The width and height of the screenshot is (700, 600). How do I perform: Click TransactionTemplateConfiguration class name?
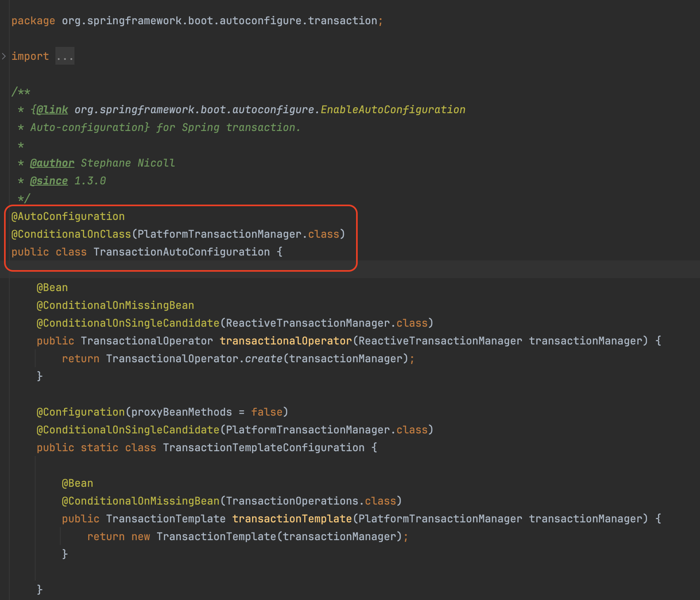(264, 448)
